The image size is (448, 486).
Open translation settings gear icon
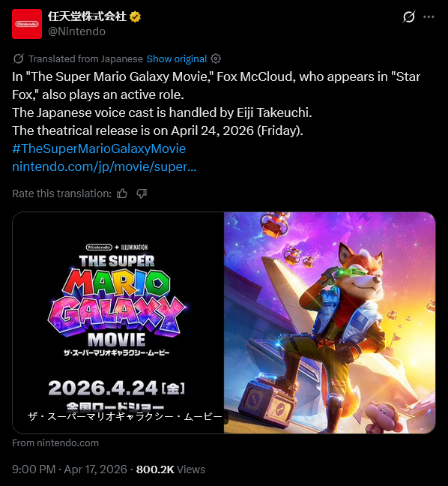pos(216,58)
